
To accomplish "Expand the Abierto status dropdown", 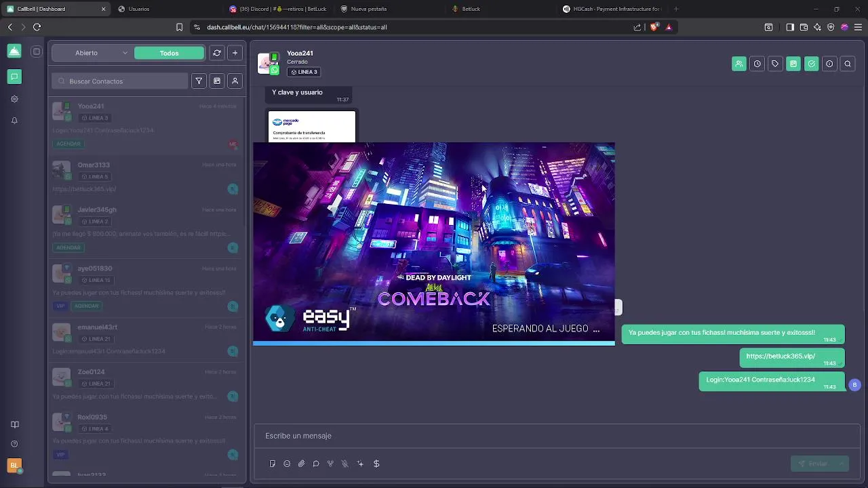I will coord(93,53).
